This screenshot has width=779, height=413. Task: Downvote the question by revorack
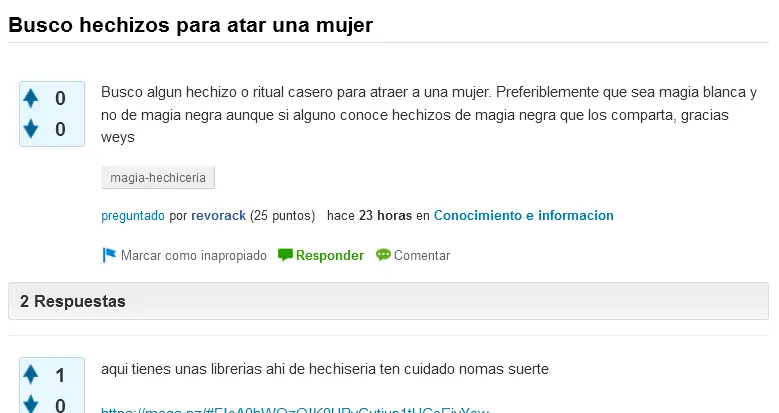(x=31, y=128)
